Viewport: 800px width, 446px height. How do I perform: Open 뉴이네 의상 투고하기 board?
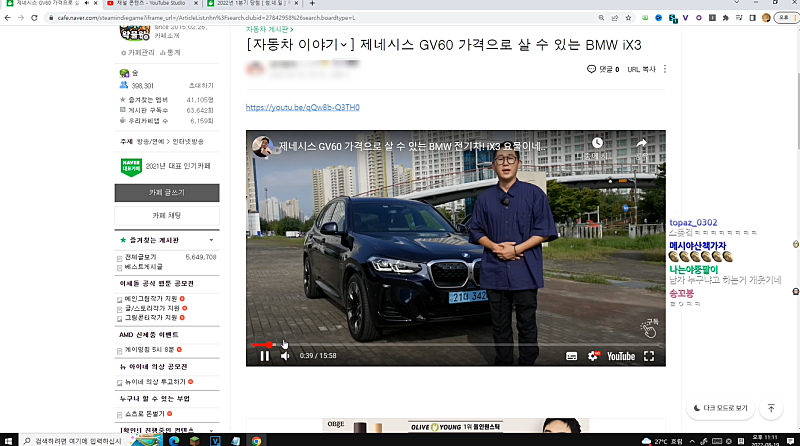point(155,382)
